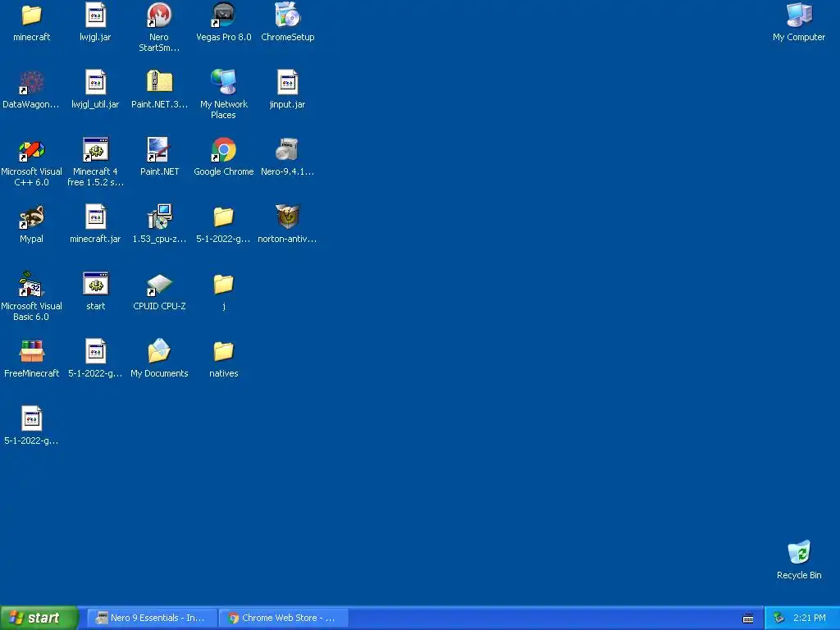Click the keyboard icon on taskbar
The width and height of the screenshot is (840, 630).
[748, 619]
